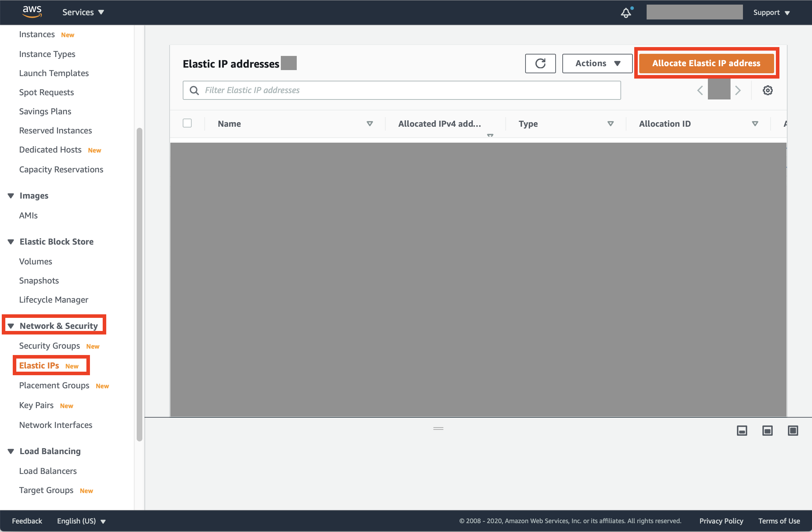Open Spot Requests in sidebar
Screen dimensions: 812x532
46,92
